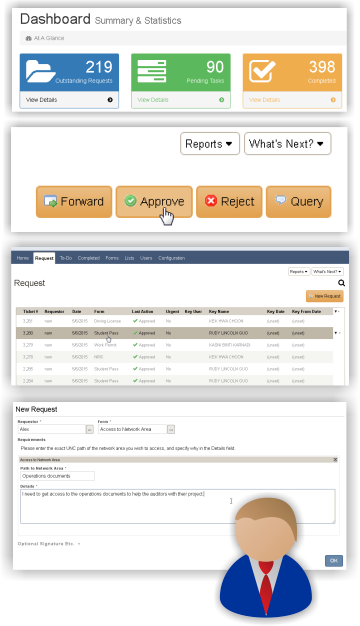This screenshot has width=360, height=626.
Task: Open the large Reports dropdown
Action: [x=210, y=144]
